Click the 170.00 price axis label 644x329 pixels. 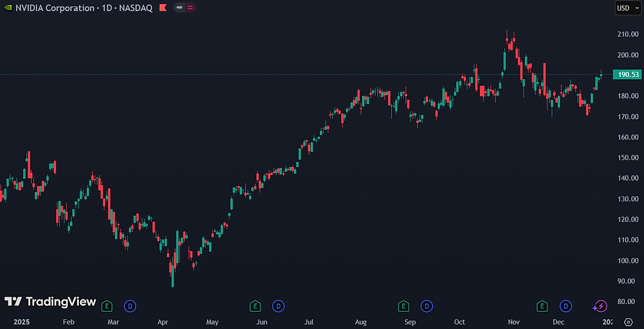628,116
